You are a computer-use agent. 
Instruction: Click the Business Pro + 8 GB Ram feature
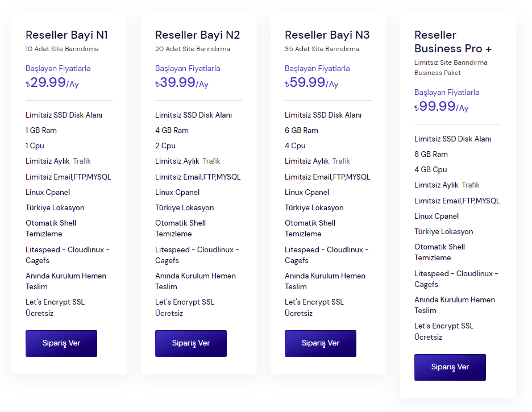431,155
